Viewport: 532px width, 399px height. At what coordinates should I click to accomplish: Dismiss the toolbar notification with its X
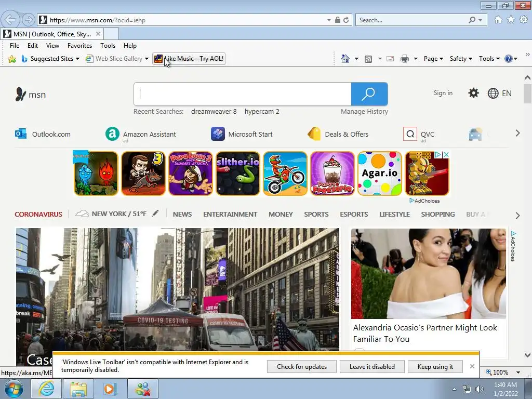point(472,366)
